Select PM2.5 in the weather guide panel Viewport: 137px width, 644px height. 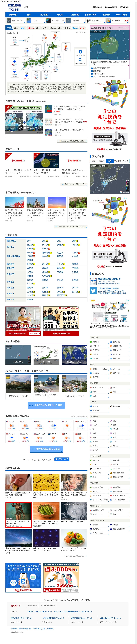[126, 161]
